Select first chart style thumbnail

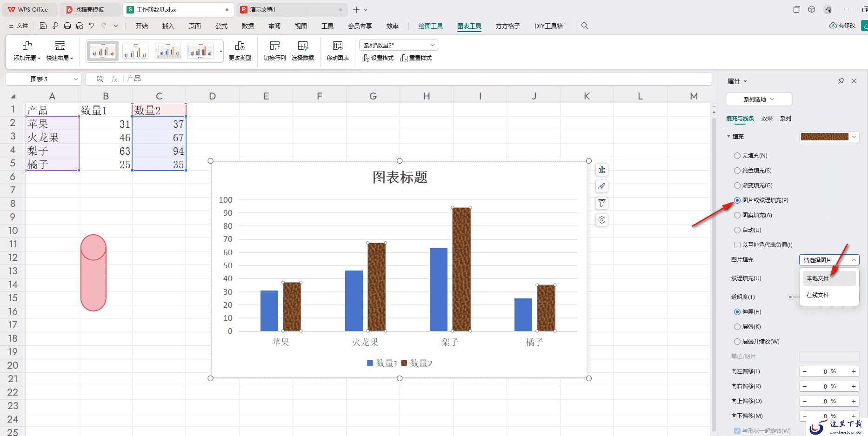click(x=103, y=51)
